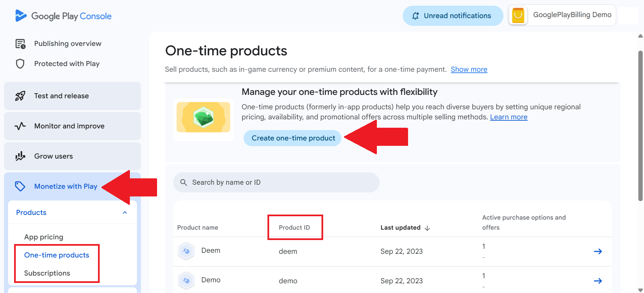
Task: Click the green gem illustration
Action: tap(203, 117)
